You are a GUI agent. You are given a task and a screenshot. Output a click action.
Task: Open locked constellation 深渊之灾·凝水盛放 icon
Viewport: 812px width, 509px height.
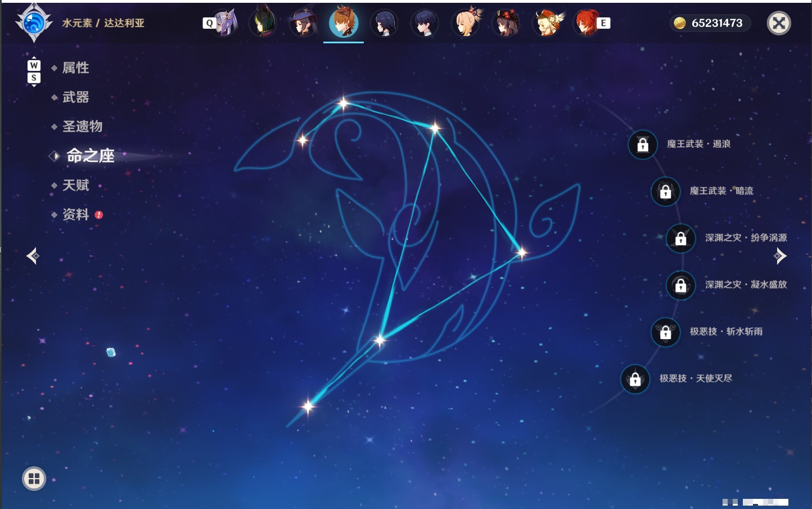pyautogui.click(x=681, y=285)
